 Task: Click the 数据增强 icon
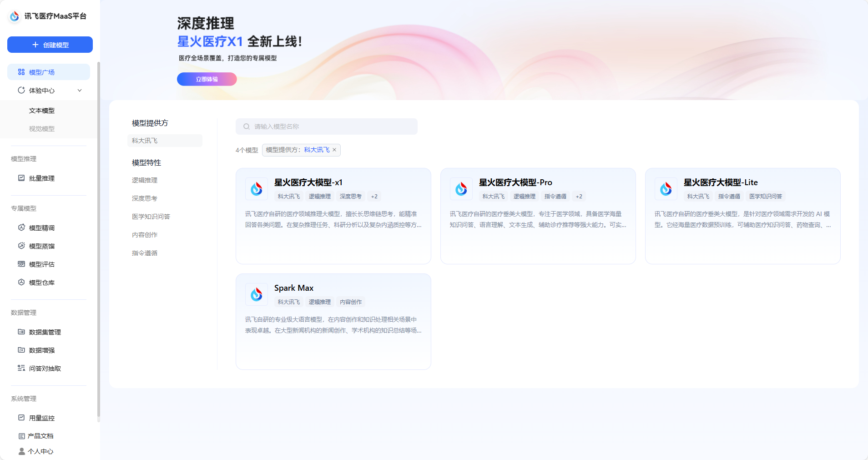click(21, 350)
